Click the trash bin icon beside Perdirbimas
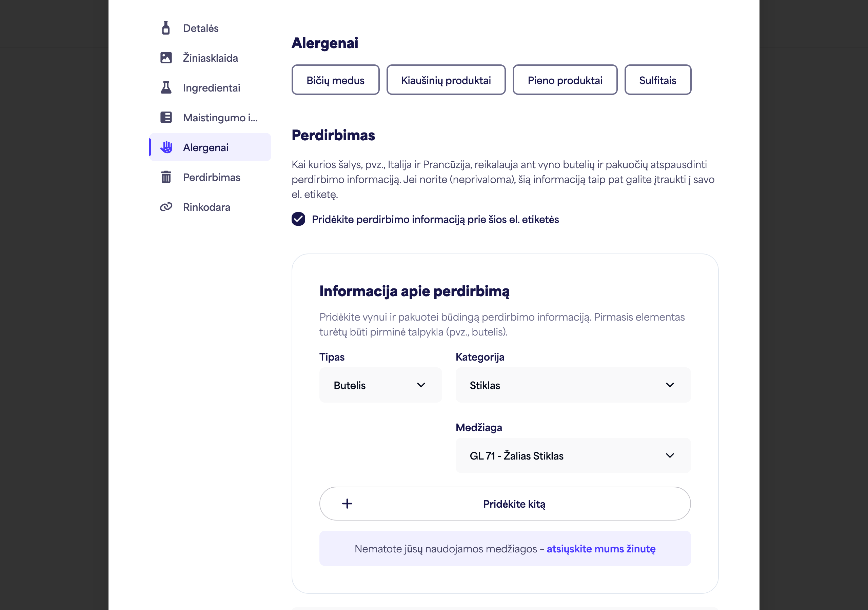The image size is (868, 610). tap(166, 177)
